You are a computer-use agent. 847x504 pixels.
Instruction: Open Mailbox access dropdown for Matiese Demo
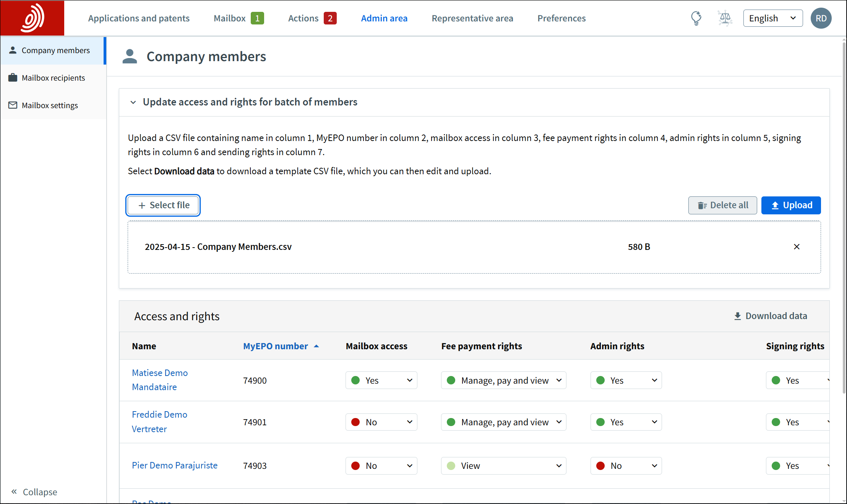tap(381, 380)
